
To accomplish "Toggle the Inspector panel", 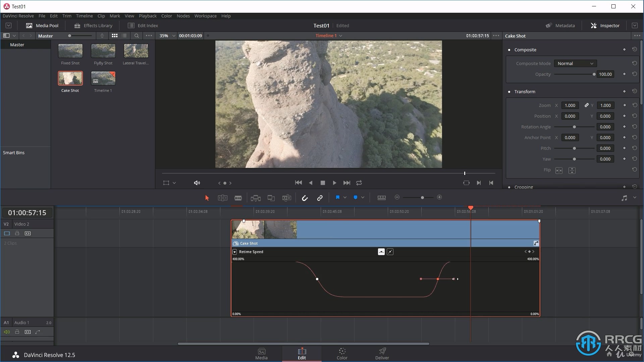I will pyautogui.click(x=605, y=25).
